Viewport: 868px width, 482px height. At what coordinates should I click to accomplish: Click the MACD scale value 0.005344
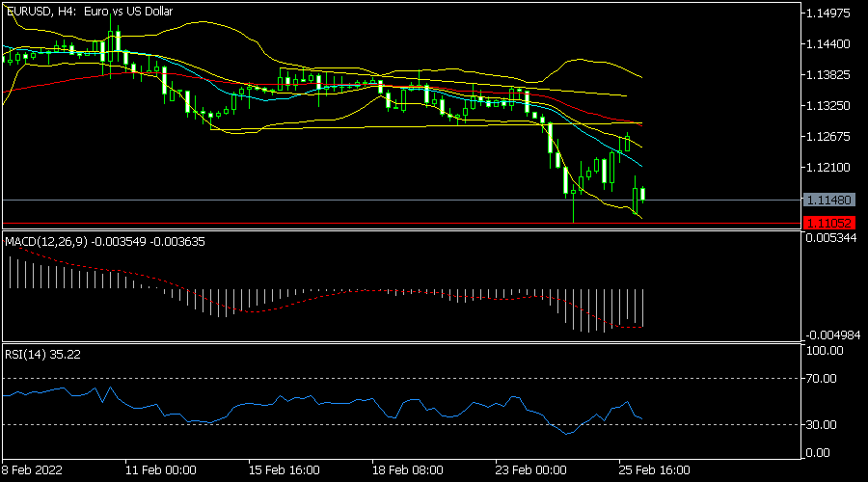point(831,238)
